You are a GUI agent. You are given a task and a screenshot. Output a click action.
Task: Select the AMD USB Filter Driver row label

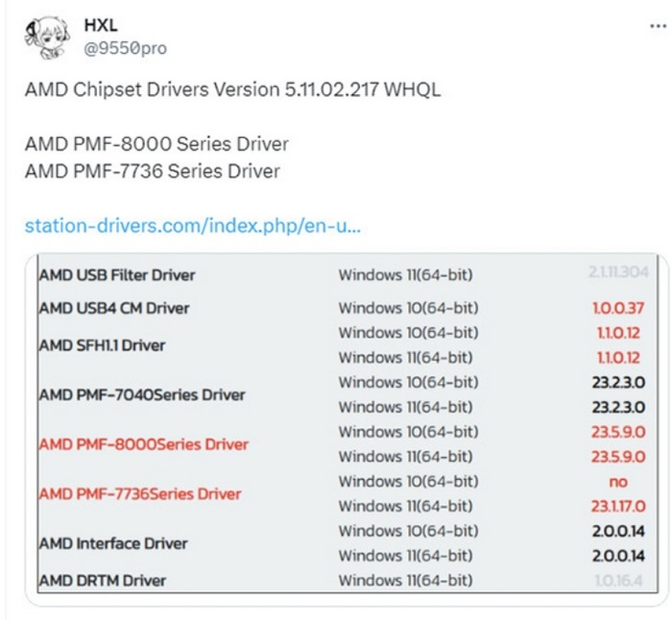(116, 275)
